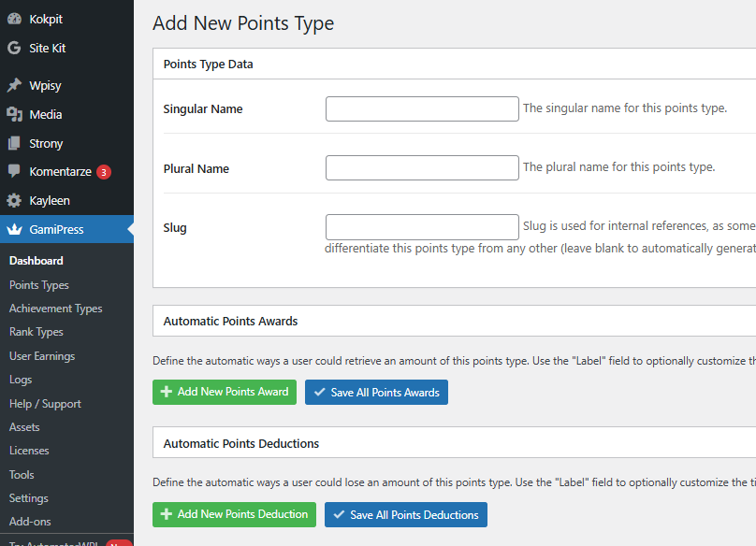The height and width of the screenshot is (546, 756).
Task: Click the Wpisy pushpin icon
Action: click(14, 85)
